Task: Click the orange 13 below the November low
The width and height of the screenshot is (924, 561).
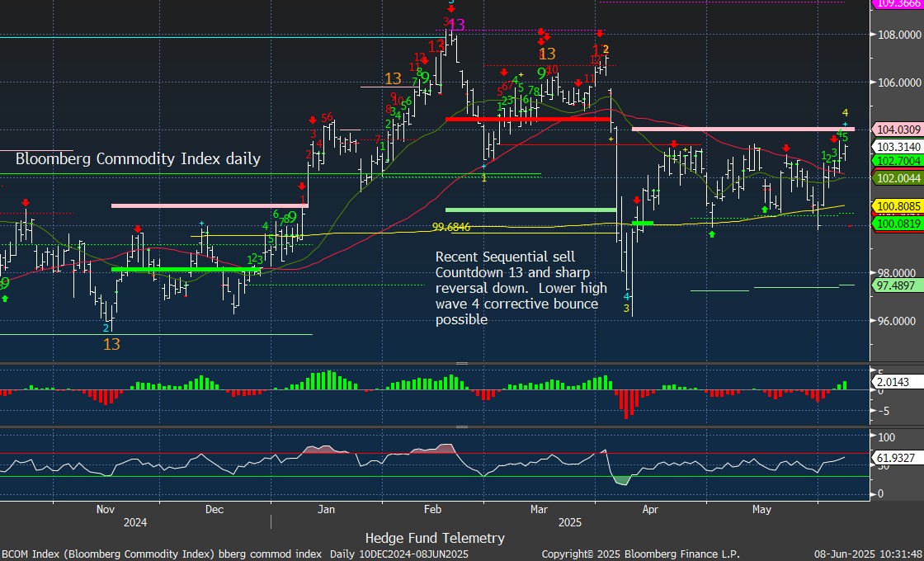Action: (111, 344)
